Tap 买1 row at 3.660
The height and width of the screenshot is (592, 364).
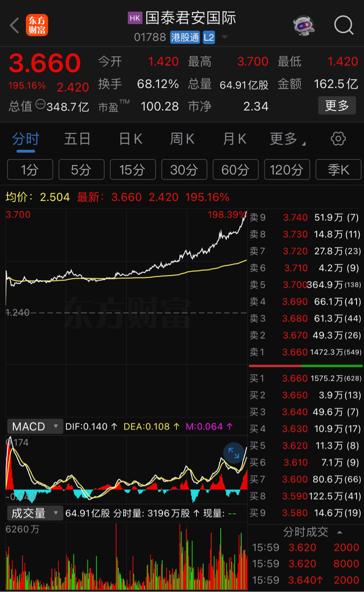[305, 378]
